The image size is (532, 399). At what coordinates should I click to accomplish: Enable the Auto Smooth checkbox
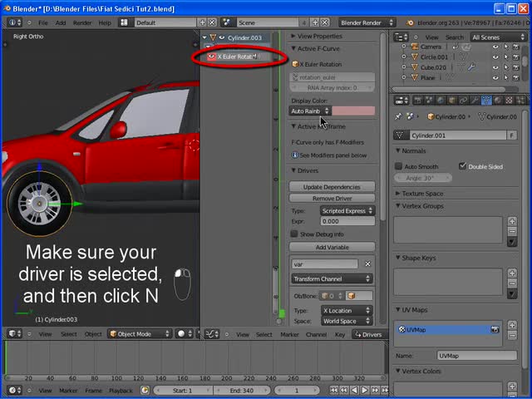pyautogui.click(x=400, y=166)
